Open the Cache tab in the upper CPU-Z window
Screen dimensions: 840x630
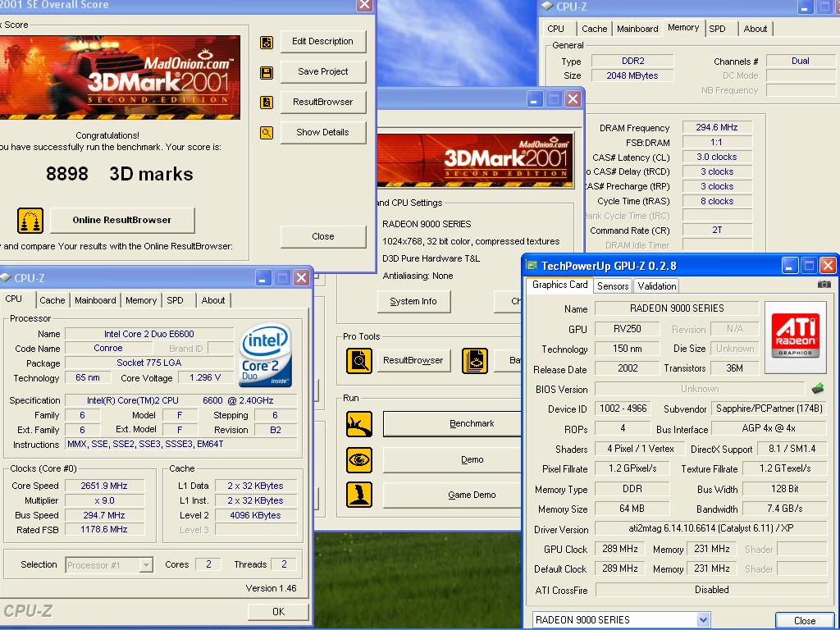coord(595,29)
